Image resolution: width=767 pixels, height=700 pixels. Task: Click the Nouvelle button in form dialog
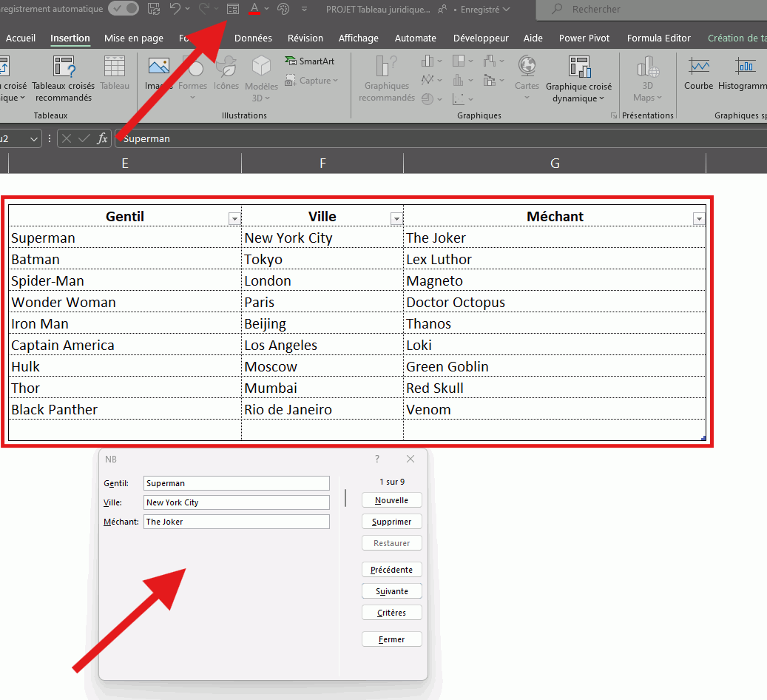tap(391, 500)
